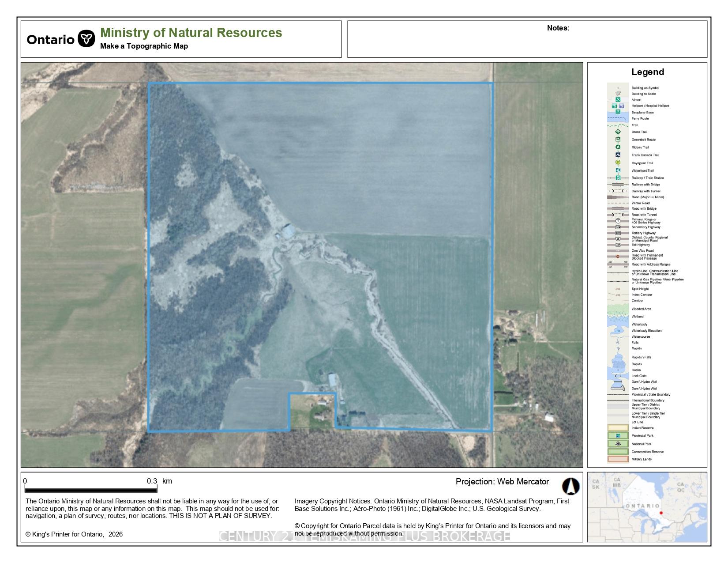Click the Indian Reserve yellow swatch
This screenshot has width=728, height=563.
(x=618, y=428)
